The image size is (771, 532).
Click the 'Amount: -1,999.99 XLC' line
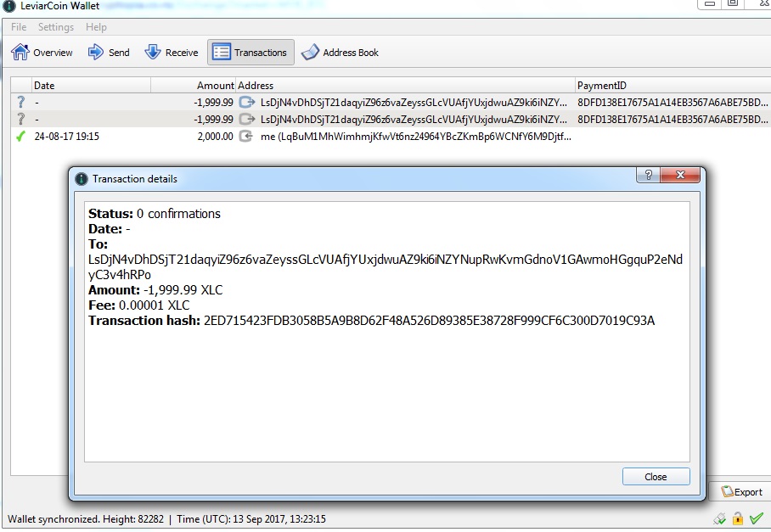155,290
